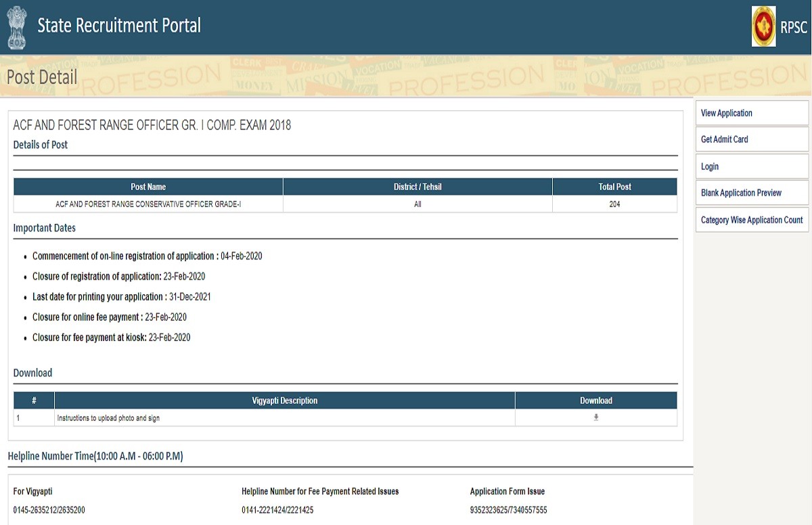This screenshot has height=525, width=812.
Task: Click the Application Form Issue phone number
Action: click(x=508, y=510)
